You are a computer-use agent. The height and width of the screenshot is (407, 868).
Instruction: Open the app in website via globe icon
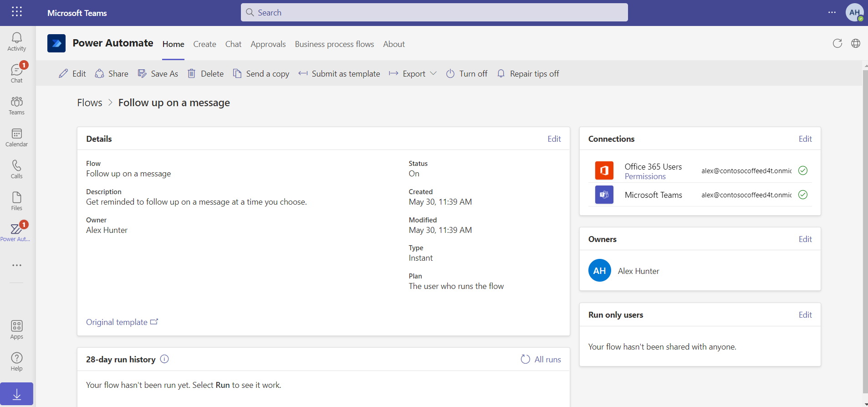coord(856,43)
